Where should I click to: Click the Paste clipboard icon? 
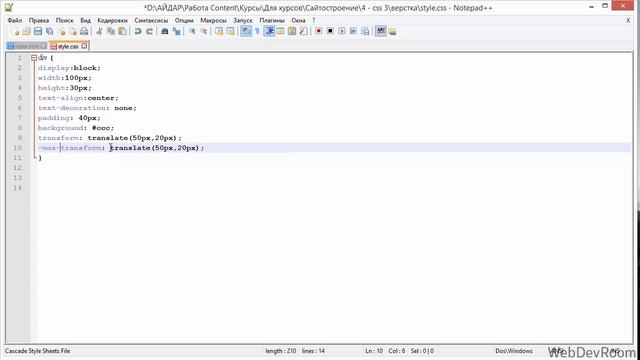click(x=122, y=31)
